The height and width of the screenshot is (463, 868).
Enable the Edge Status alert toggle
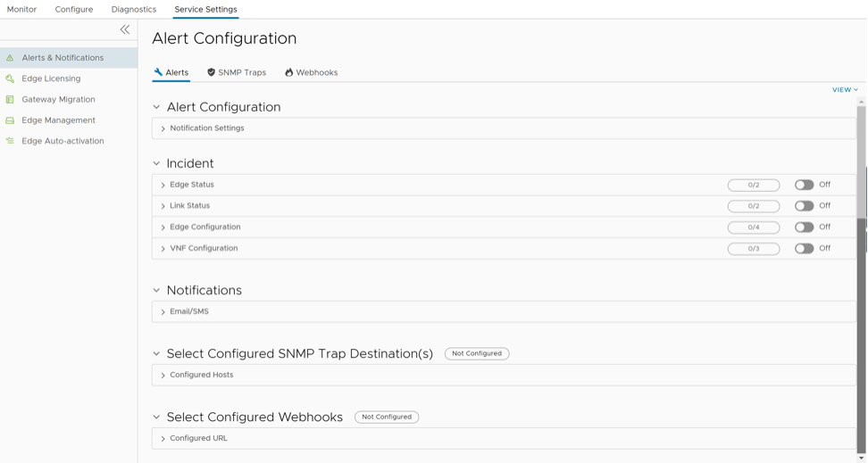point(804,185)
